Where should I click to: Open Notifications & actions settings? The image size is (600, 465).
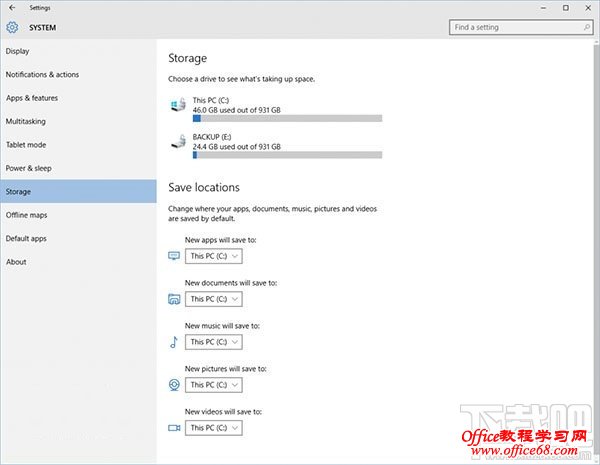point(78,74)
